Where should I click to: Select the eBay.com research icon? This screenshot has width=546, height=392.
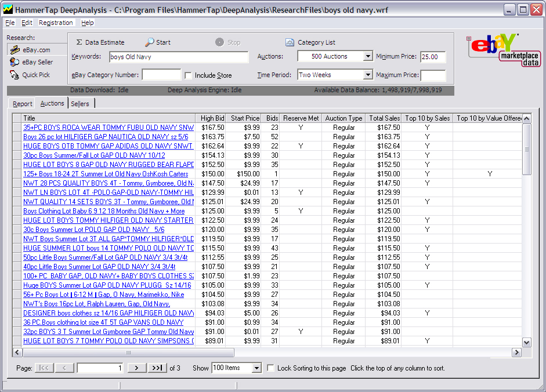(15, 50)
